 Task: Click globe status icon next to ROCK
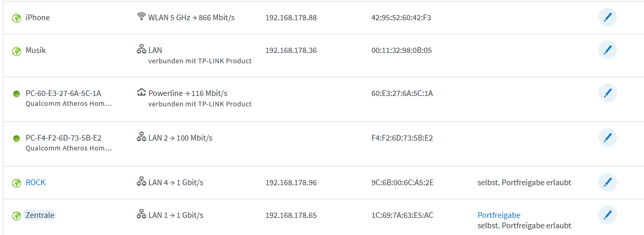click(x=16, y=183)
